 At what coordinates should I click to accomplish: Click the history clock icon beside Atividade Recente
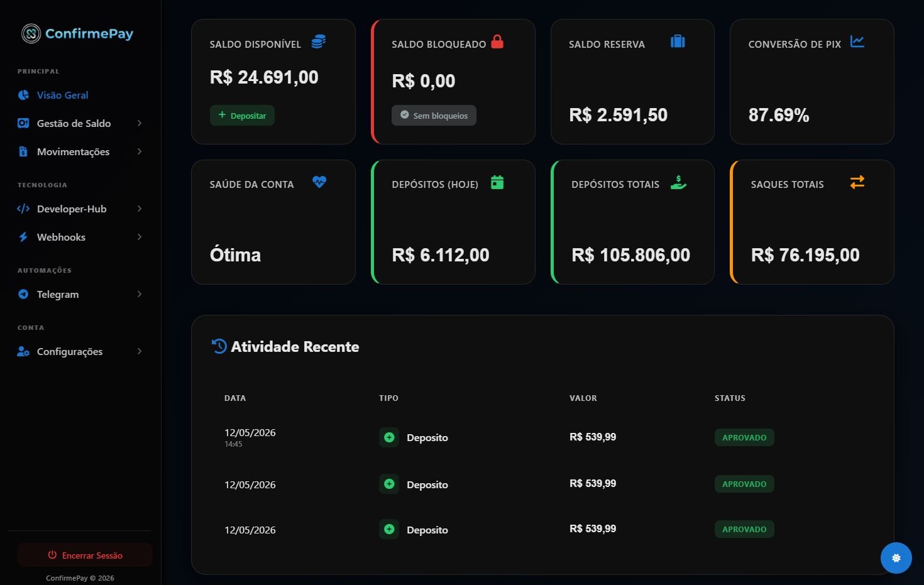219,346
